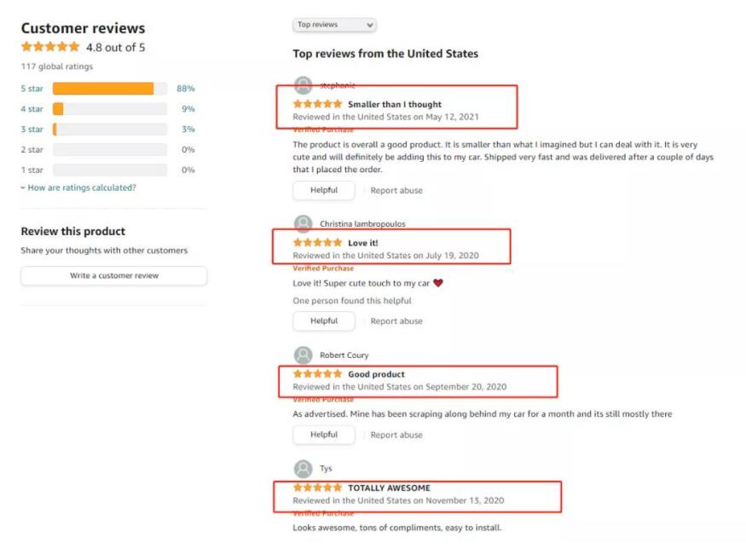Screen dimensions: 746x560
Task: Open stephanie's profile avatar
Action: [303, 85]
